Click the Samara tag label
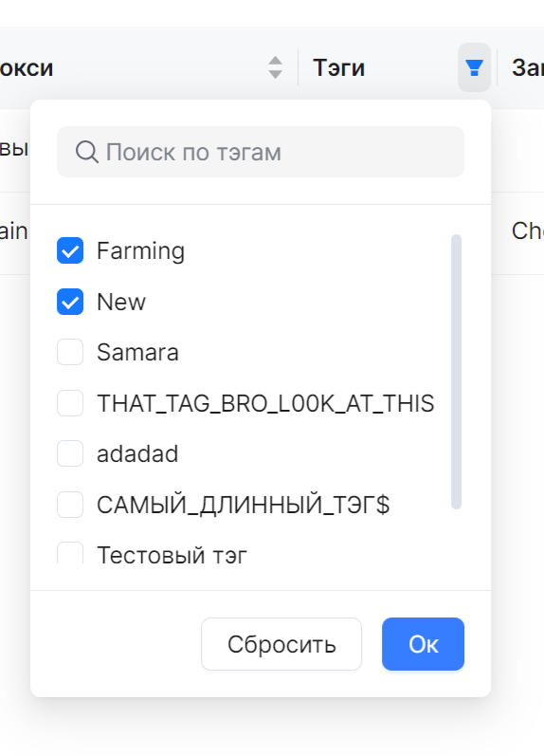544x756 pixels. point(137,353)
